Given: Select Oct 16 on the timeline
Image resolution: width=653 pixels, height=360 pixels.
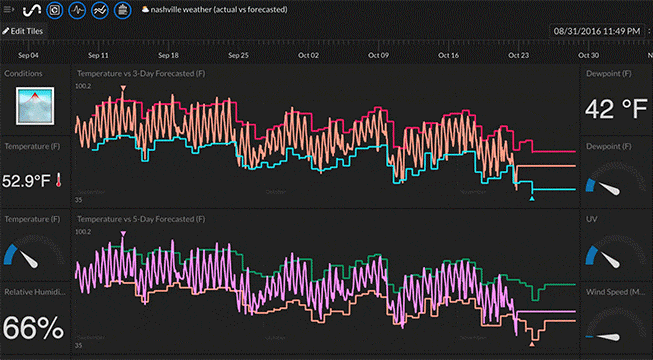Looking at the screenshot, I should (448, 55).
